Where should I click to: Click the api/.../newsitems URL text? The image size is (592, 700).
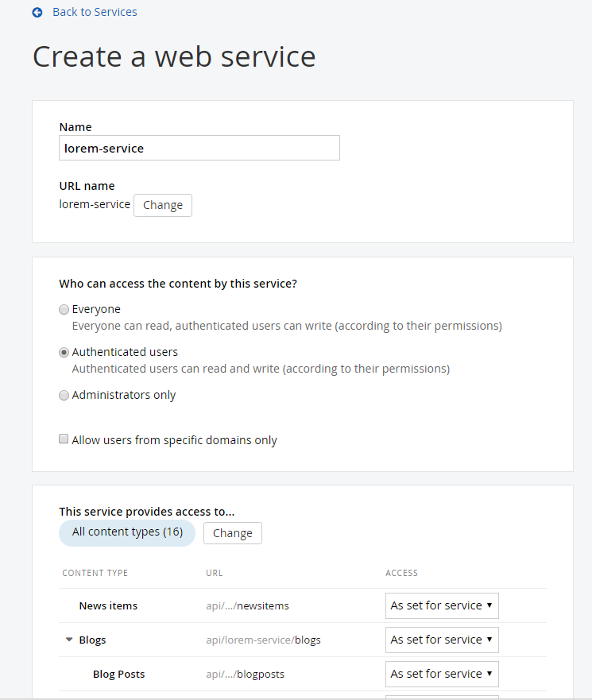pyautogui.click(x=247, y=605)
